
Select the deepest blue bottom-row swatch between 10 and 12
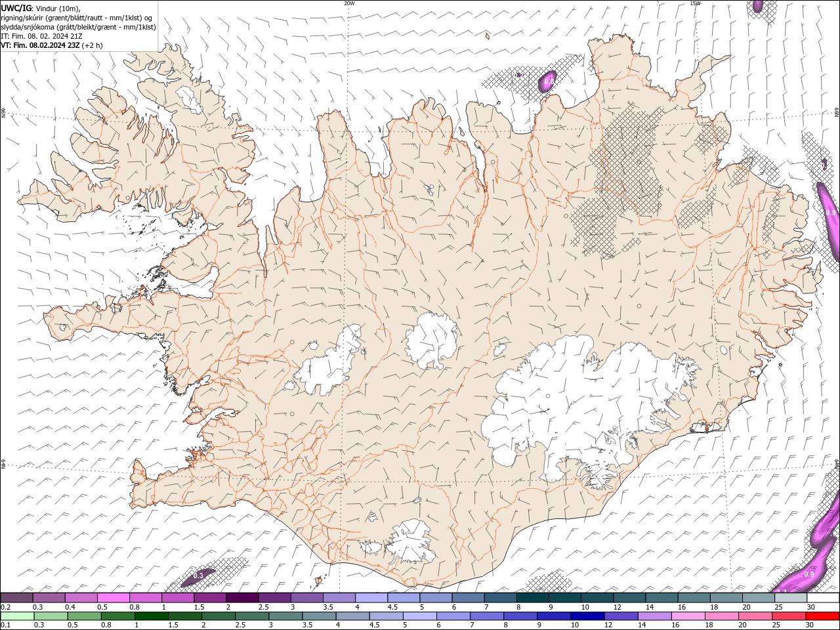point(587,616)
